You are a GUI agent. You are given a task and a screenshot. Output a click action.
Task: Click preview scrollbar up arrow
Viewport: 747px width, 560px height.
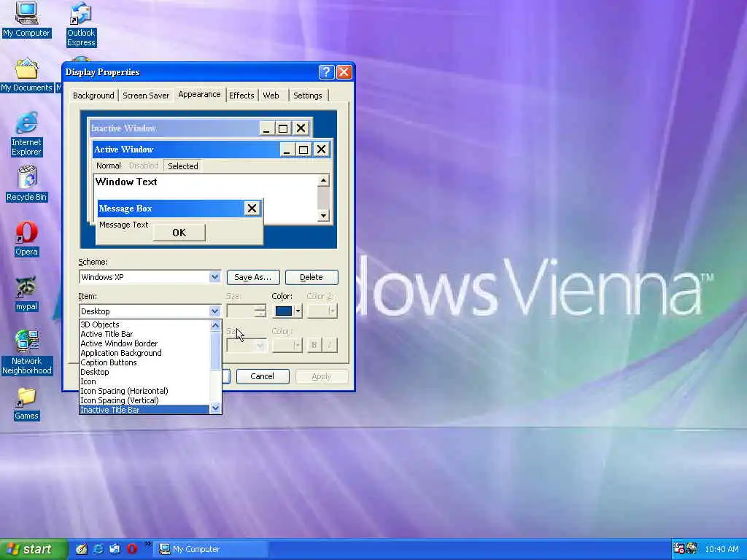pos(323,181)
